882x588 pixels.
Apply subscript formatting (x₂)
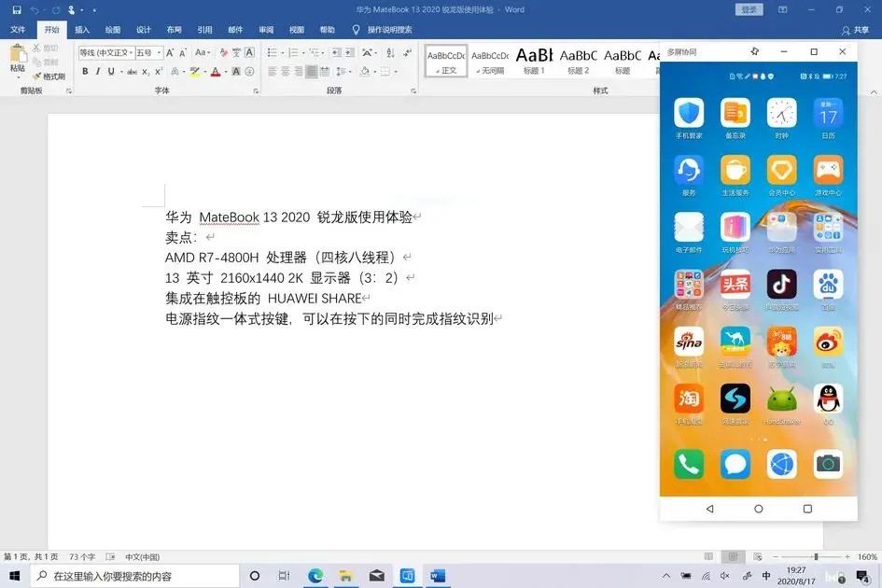click(146, 72)
